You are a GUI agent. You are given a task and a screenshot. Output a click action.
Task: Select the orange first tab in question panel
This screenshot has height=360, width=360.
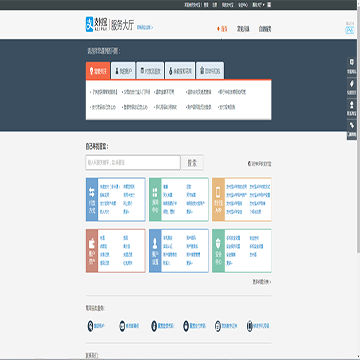[x=98, y=71]
